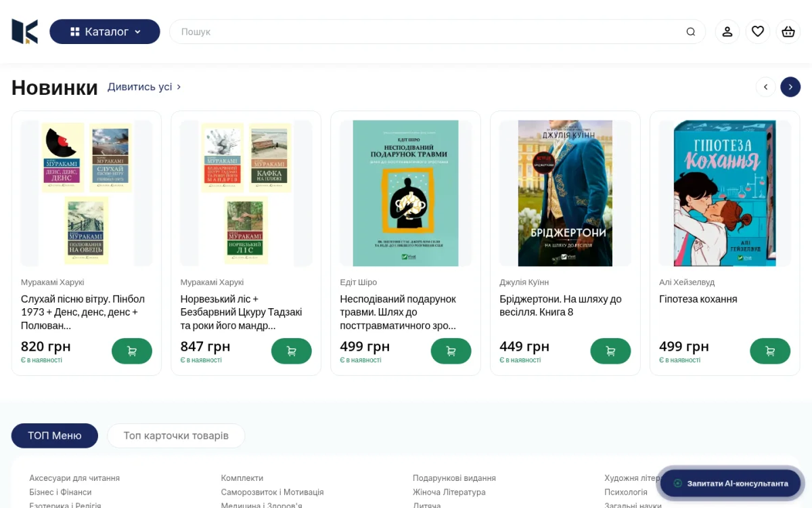Open title Несподіваний подарунок травми
The height and width of the screenshot is (508, 812).
click(x=399, y=312)
